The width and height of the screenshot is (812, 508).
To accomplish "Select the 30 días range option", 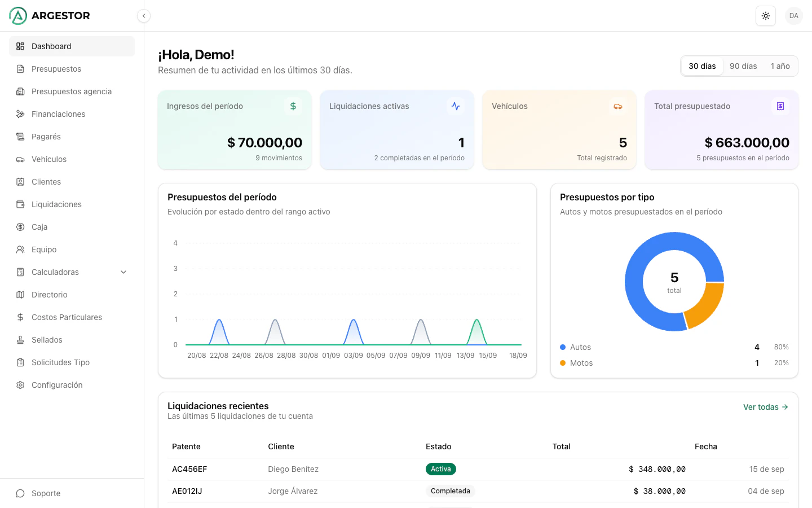I will pyautogui.click(x=702, y=66).
